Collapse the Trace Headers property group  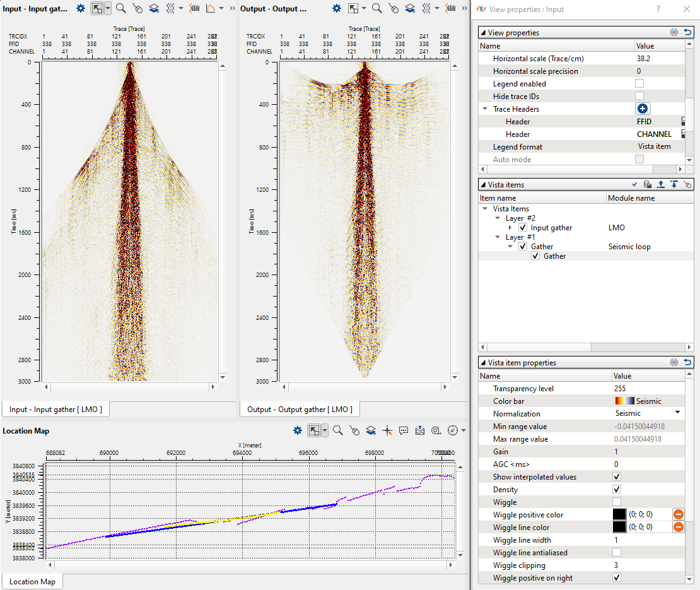(x=484, y=109)
